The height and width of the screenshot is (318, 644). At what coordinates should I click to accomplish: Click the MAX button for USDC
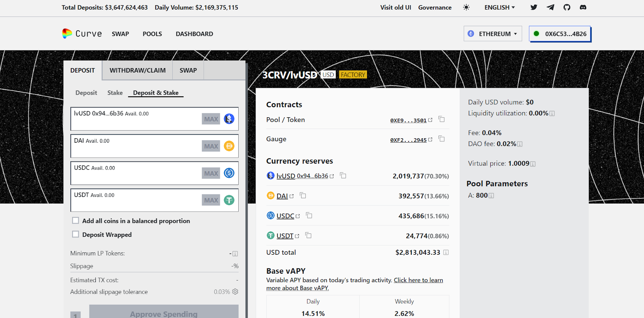coord(211,173)
